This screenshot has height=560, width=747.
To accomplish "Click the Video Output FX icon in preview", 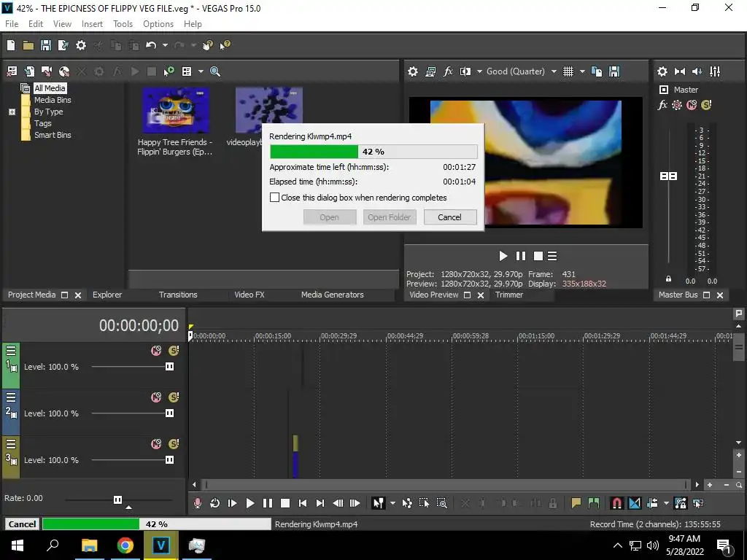I will pyautogui.click(x=448, y=71).
